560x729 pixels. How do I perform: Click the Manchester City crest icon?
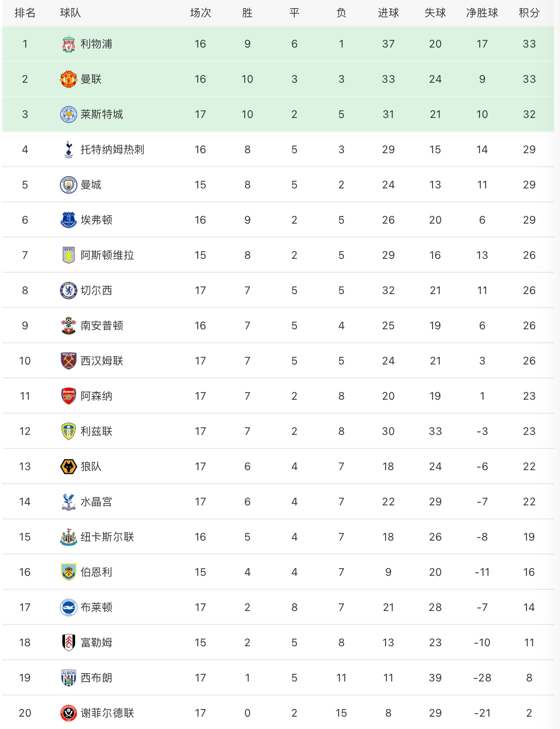tap(69, 185)
